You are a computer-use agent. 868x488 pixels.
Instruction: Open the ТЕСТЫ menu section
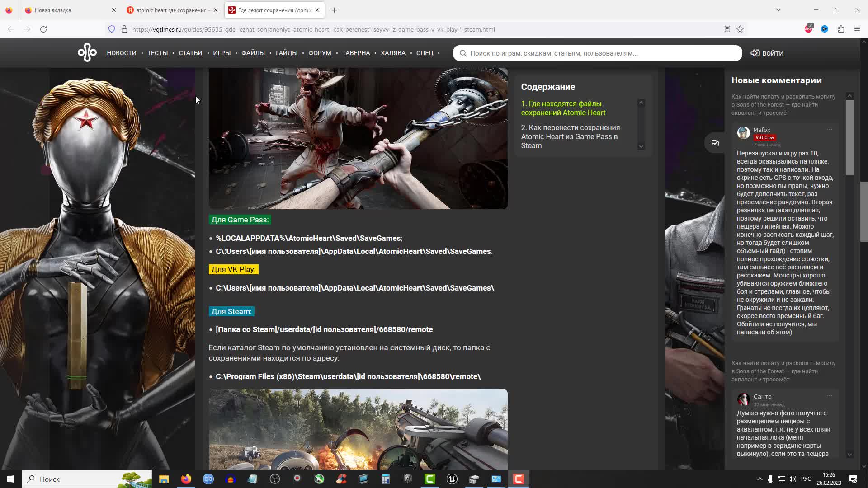point(157,53)
